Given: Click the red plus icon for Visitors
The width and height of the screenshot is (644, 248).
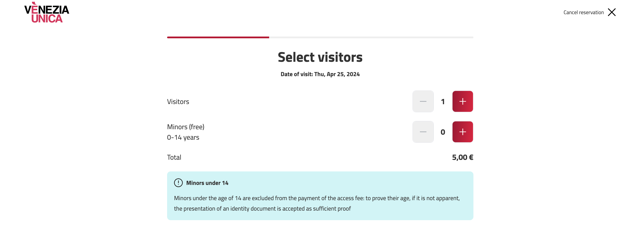Looking at the screenshot, I should (463, 101).
